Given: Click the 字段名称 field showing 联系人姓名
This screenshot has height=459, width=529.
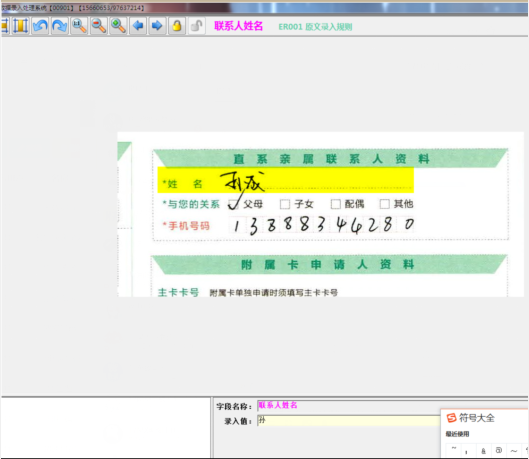Looking at the screenshot, I should pos(349,405).
